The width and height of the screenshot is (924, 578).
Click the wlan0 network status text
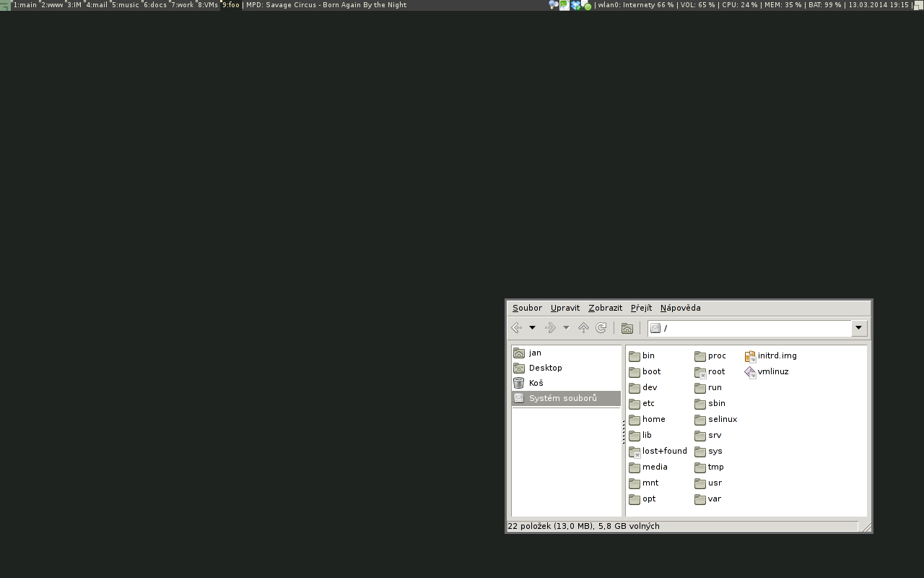coord(636,4)
